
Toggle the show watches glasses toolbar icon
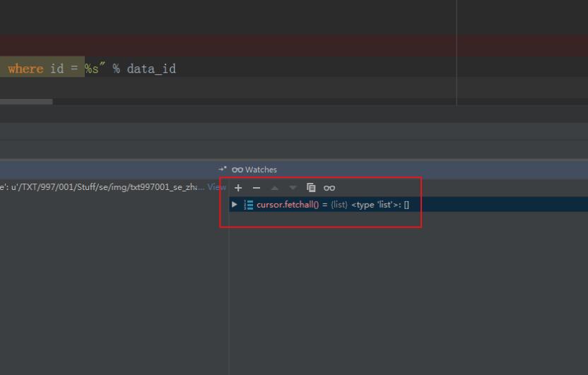329,188
